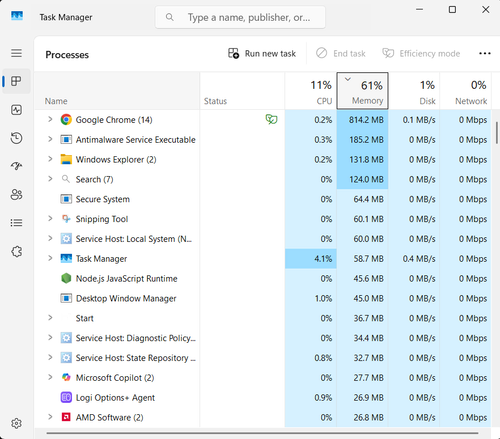Screen dimensions: 500x439
Task: Click the AMD Software process icon
Action: [x=66, y=417]
